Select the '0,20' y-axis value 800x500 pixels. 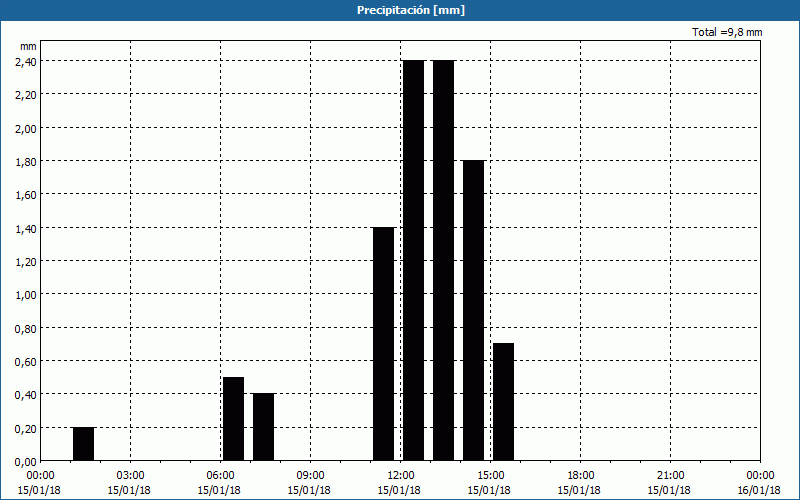pyautogui.click(x=26, y=428)
